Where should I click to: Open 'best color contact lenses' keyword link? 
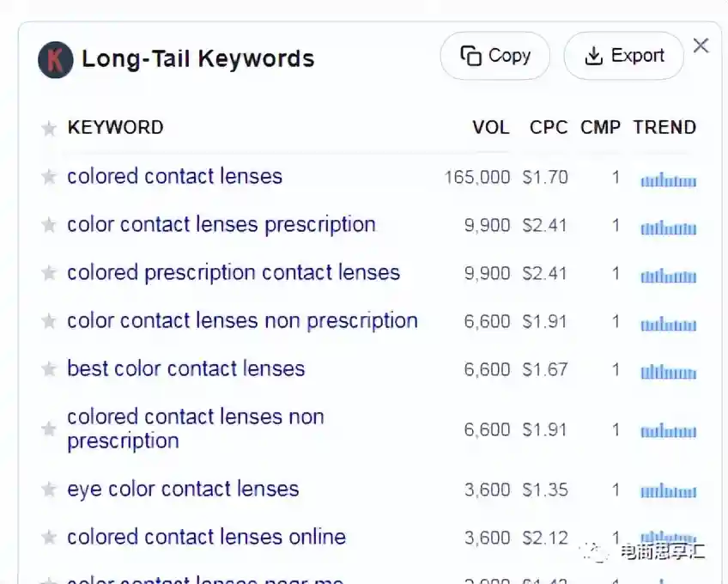click(x=185, y=368)
